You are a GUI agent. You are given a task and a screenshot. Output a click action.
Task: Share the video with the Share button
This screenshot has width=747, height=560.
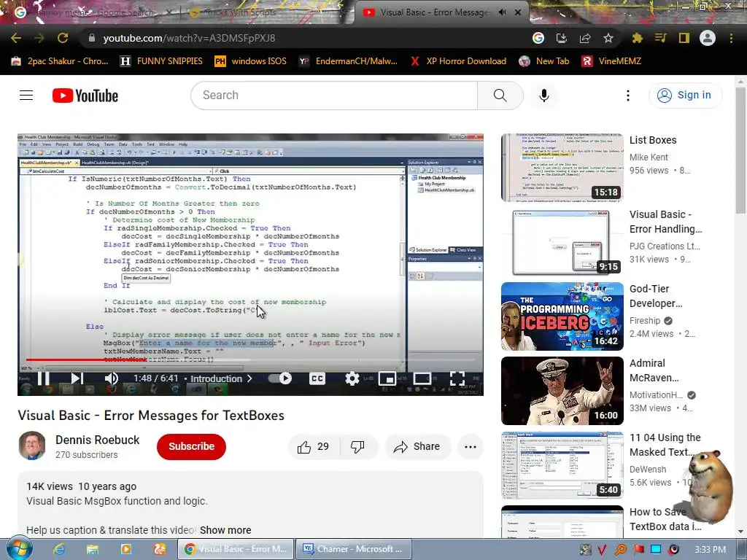pos(417,447)
